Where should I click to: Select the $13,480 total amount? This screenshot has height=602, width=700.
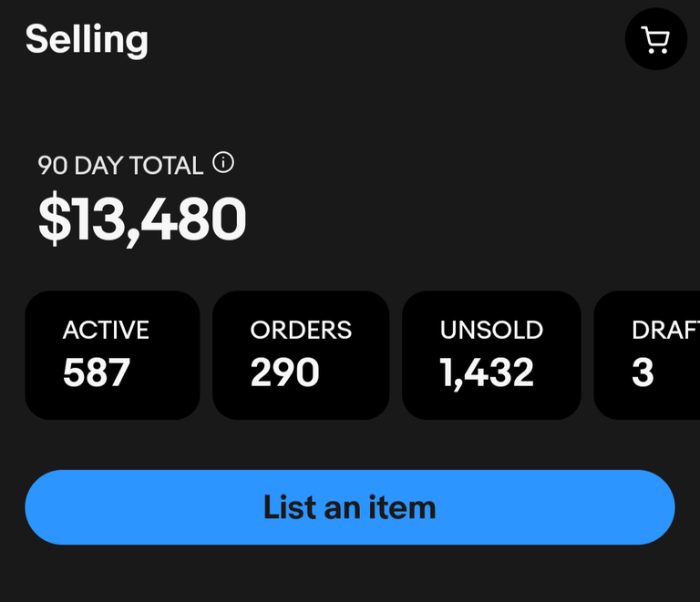click(142, 219)
